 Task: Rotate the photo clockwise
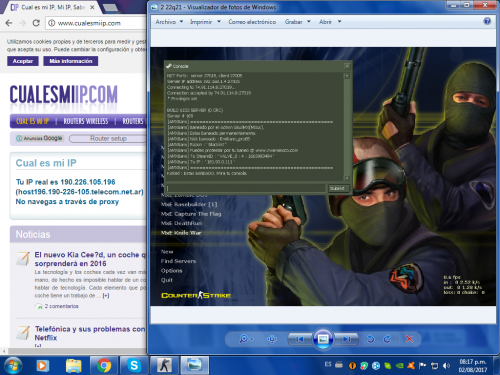(x=387, y=339)
